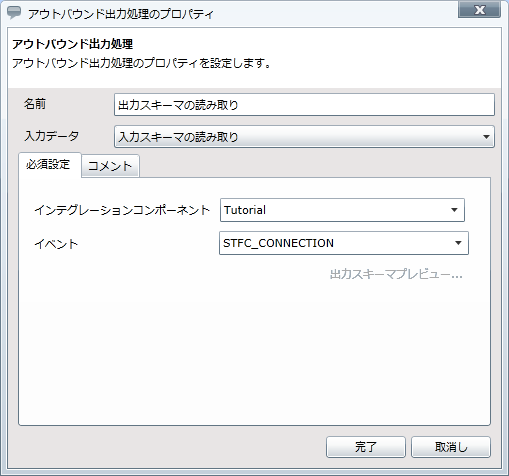Click the Tutorial value in component combo box
Viewport: 509px width, 476px height.
click(245, 210)
